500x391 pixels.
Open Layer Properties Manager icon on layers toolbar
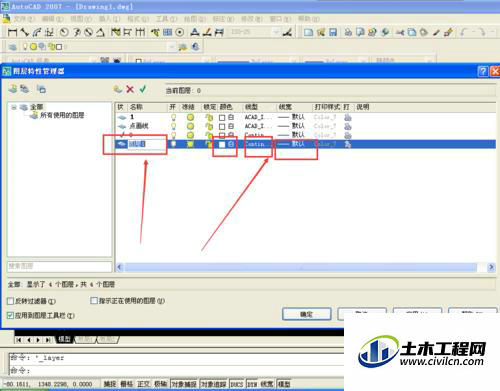coord(12,47)
